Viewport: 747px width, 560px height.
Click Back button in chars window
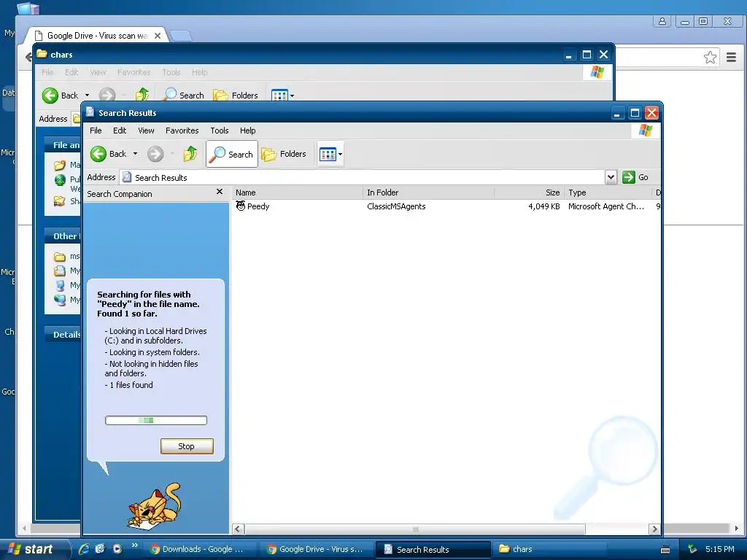(60, 96)
